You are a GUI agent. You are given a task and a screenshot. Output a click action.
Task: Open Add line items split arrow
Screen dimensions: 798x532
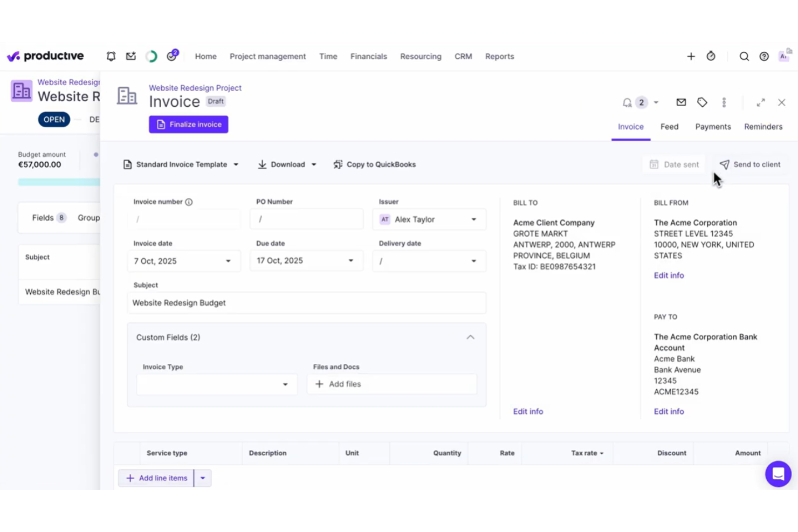(203, 478)
